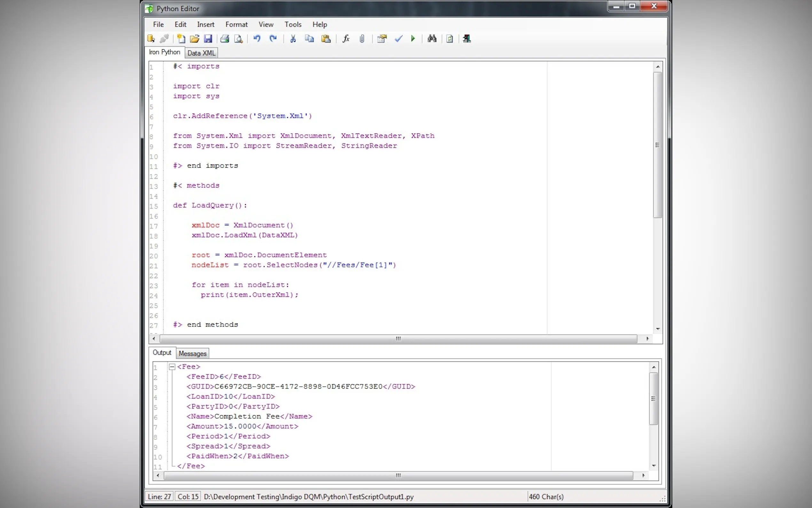The height and width of the screenshot is (508, 812).
Task: Click the code editor horizontal scrollbar thumb
Action: 398,338
